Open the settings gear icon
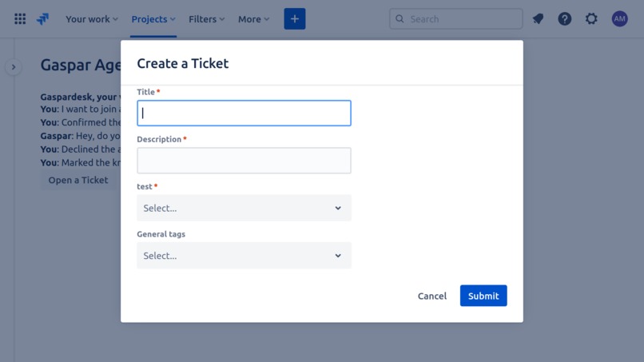Image resolution: width=644 pixels, height=362 pixels. point(591,19)
